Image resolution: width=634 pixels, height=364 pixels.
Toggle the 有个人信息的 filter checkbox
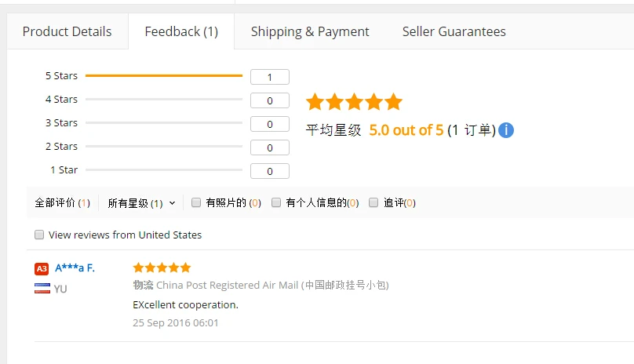[276, 202]
